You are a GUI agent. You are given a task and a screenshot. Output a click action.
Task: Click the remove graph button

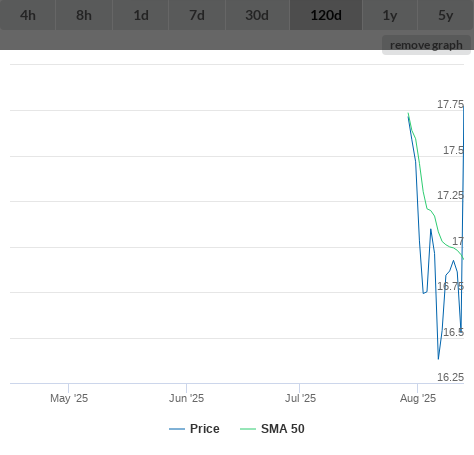(x=426, y=45)
